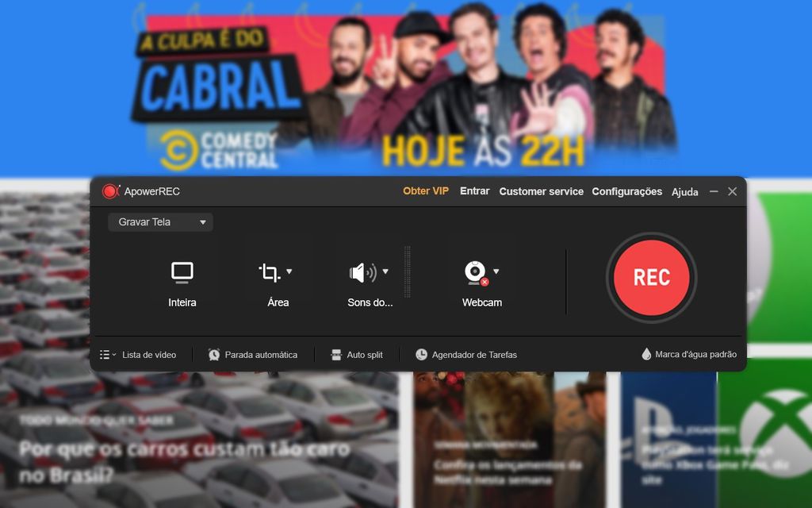Select the Inteira full screen icon

182,272
